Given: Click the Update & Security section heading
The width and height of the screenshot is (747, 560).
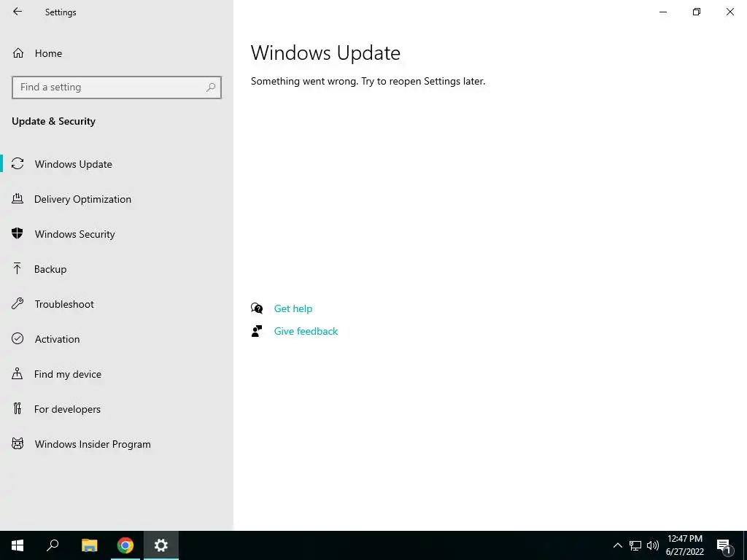Looking at the screenshot, I should pyautogui.click(x=53, y=122).
